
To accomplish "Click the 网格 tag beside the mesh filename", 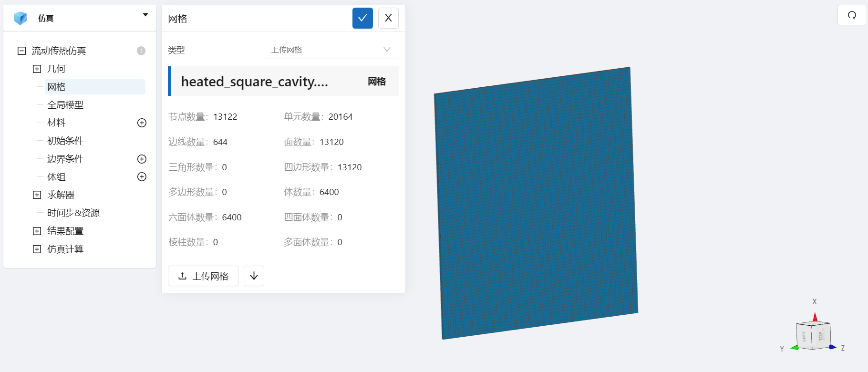I will [377, 82].
